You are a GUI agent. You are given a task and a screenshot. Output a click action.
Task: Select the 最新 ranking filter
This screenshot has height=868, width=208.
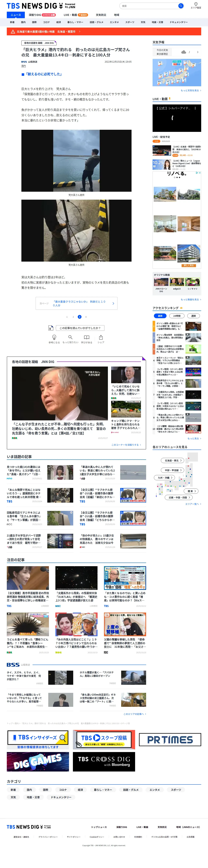click(160, 316)
